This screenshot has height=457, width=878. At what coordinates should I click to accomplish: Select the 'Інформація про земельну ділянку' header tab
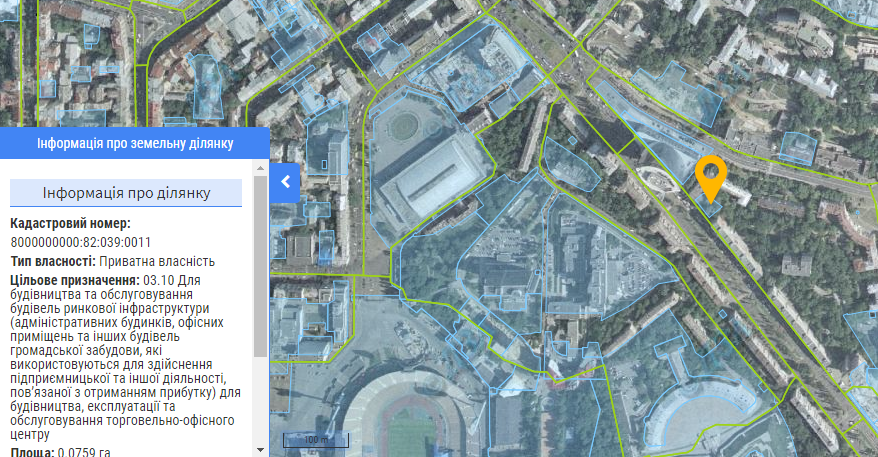135,143
